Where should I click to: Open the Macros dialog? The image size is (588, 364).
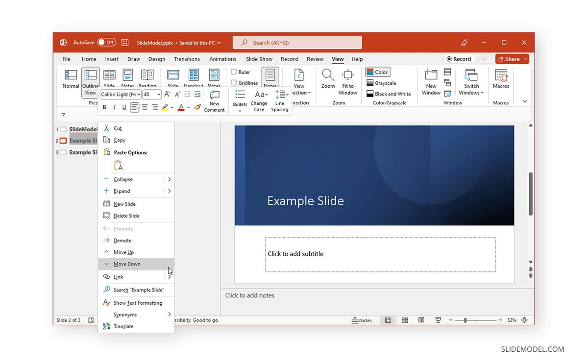501,79
